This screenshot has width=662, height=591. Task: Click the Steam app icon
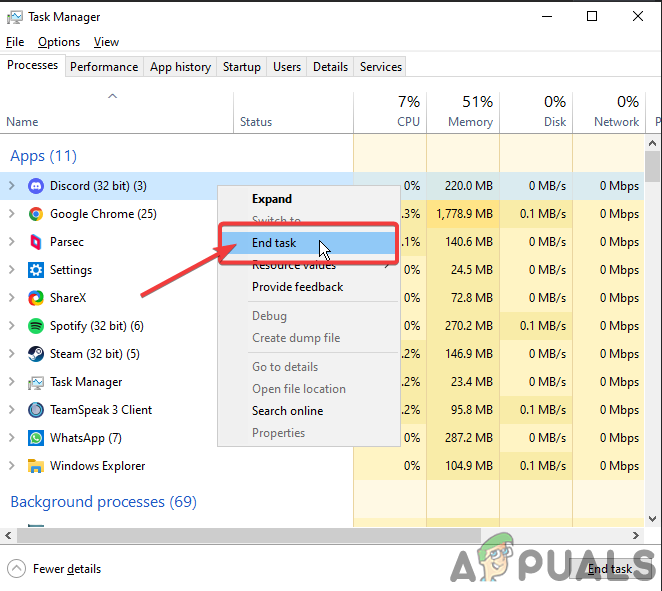[x=36, y=354]
